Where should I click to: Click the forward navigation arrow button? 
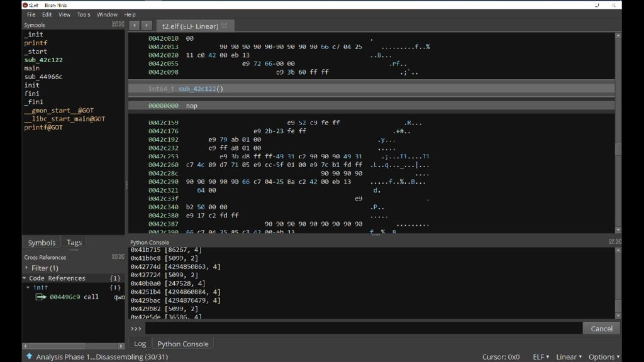pyautogui.click(x=147, y=26)
